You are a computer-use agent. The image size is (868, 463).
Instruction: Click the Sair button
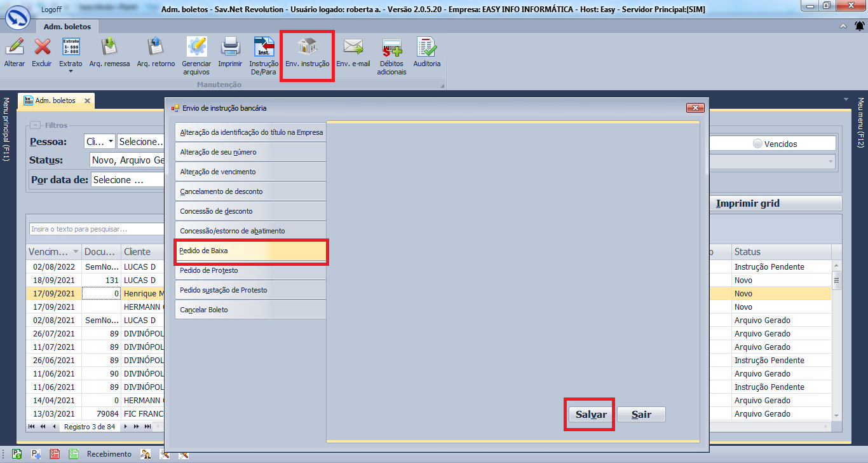click(641, 415)
